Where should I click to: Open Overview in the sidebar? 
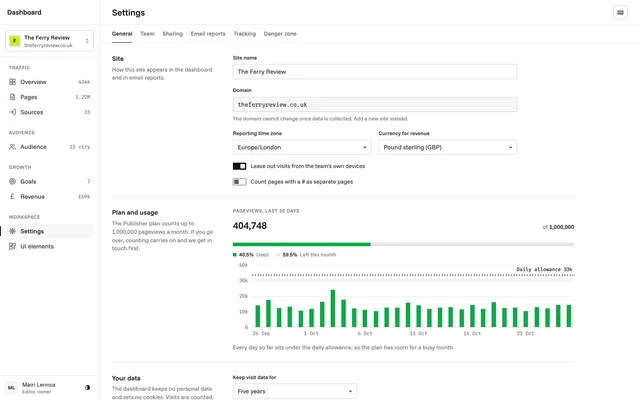[49, 82]
